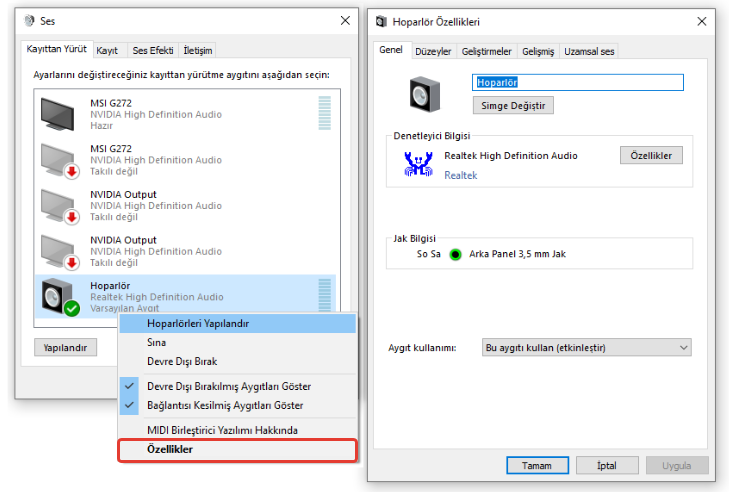Screen dimensions: 729x492
Task: Click the Realtek crab logo icon
Action: coord(418,164)
